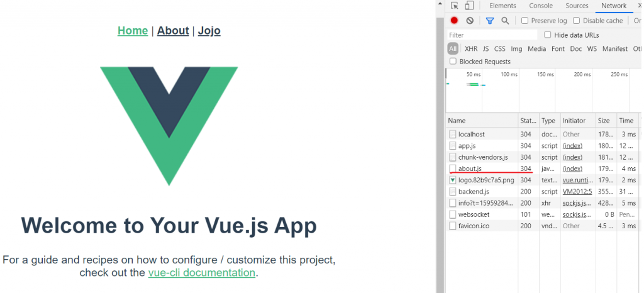644x293 pixels.
Task: Enable Disable cache checkbox
Action: point(577,21)
